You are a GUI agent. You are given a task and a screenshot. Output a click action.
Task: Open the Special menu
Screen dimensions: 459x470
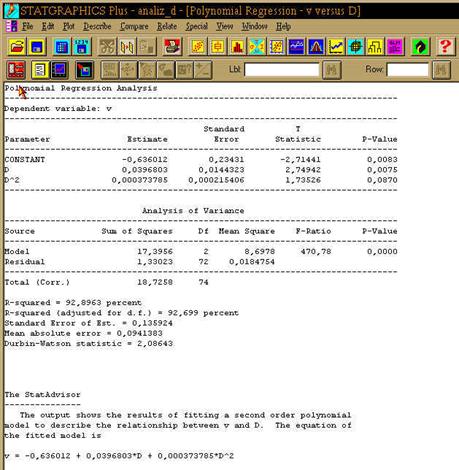(197, 26)
